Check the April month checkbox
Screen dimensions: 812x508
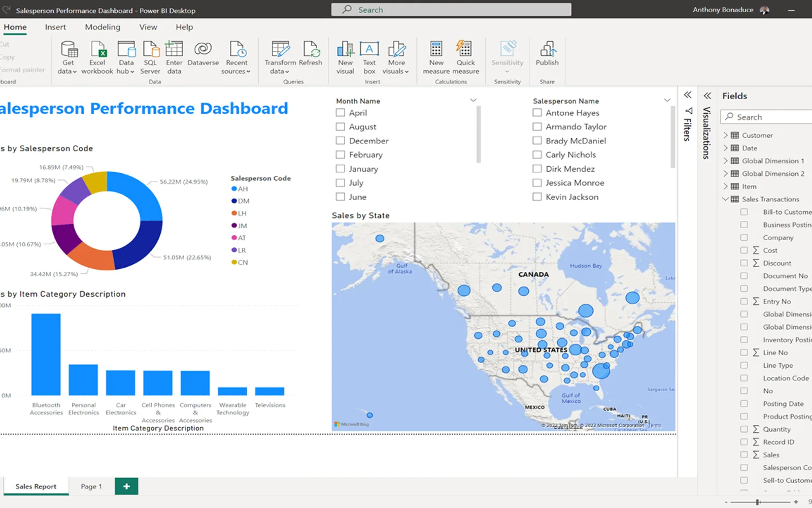click(341, 113)
